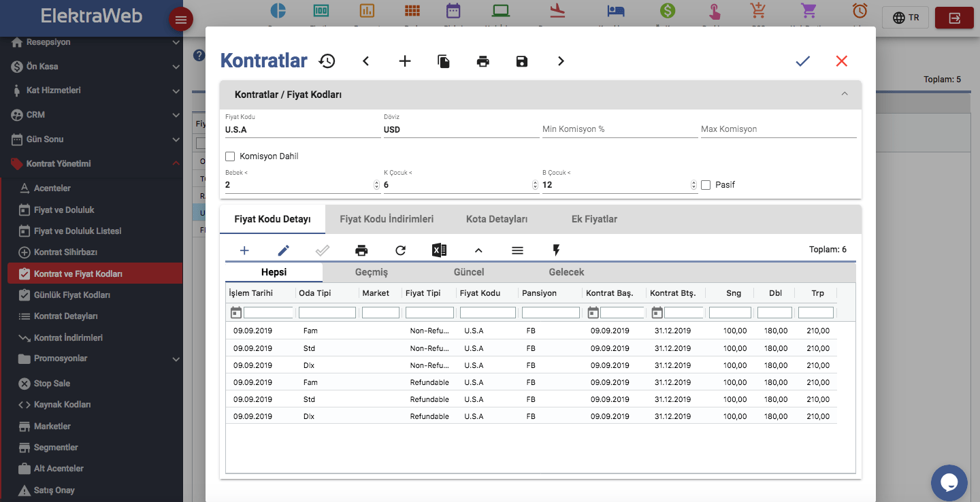Image resolution: width=980 pixels, height=502 pixels.
Task: Add a new contract with the header plus icon
Action: tap(405, 61)
